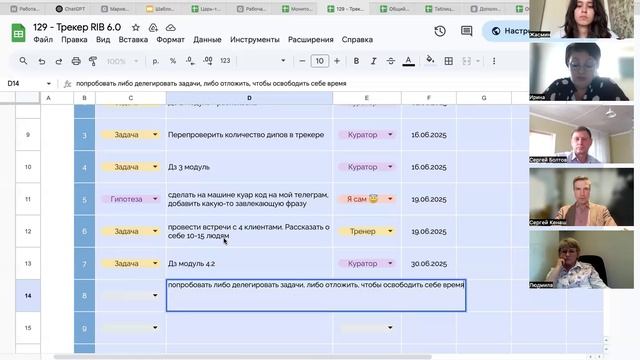Open the fill color bucket
640x360 pixels.
click(430, 60)
